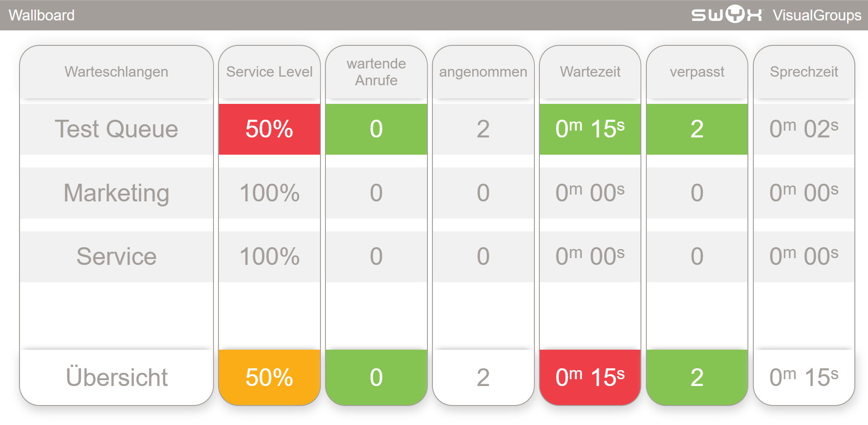Click orange 50% overview Service Level cell
The width and height of the screenshot is (868, 425).
coord(269,377)
